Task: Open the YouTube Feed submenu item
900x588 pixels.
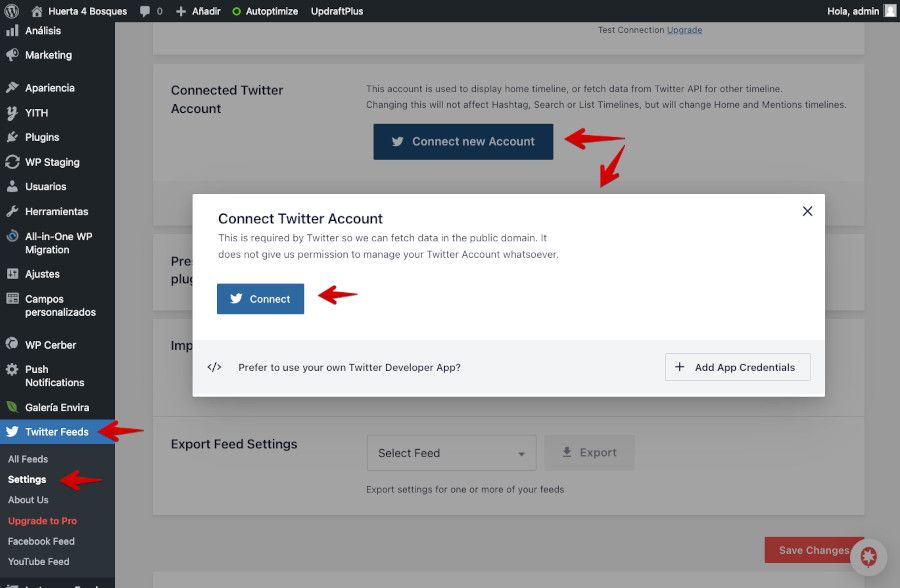Action: click(x=38, y=562)
